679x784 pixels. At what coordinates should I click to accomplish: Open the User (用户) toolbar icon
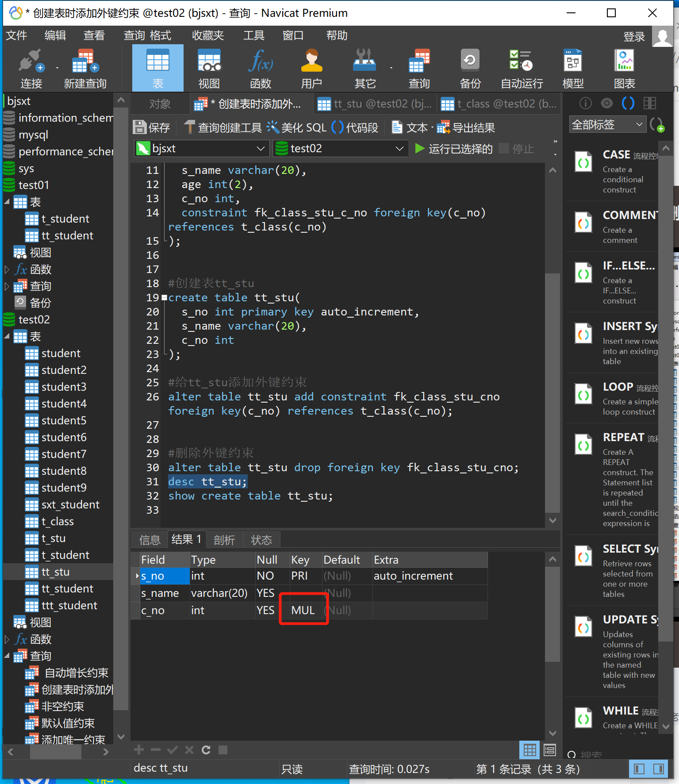312,69
